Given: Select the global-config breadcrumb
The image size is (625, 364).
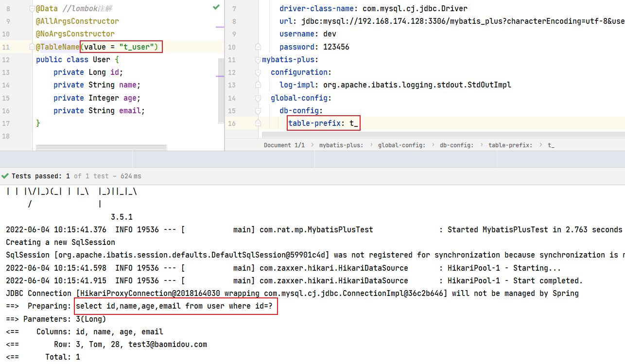Looking at the screenshot, I should [x=401, y=145].
